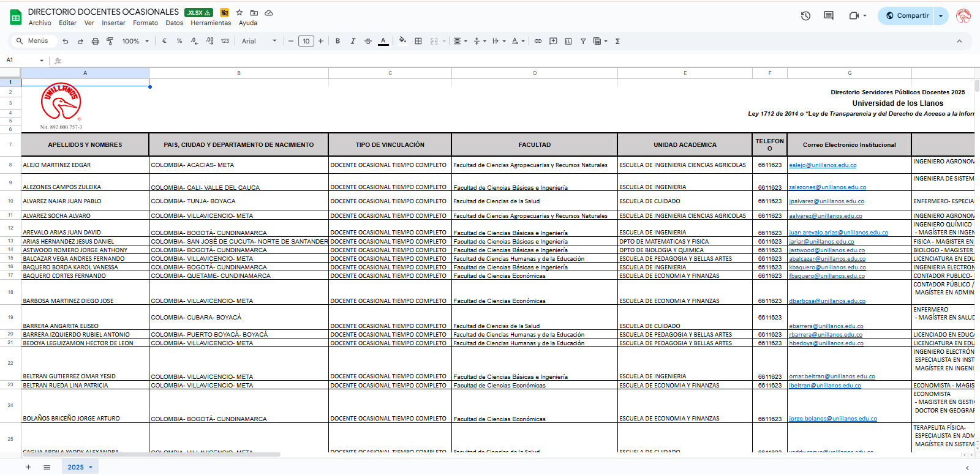Open the Archivo menu
Image resolution: width=980 pixels, height=475 pixels.
(40, 23)
